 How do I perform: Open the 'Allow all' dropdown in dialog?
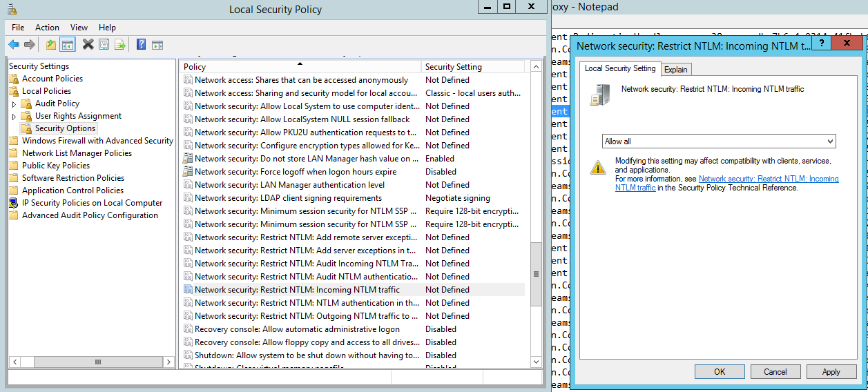[719, 141]
